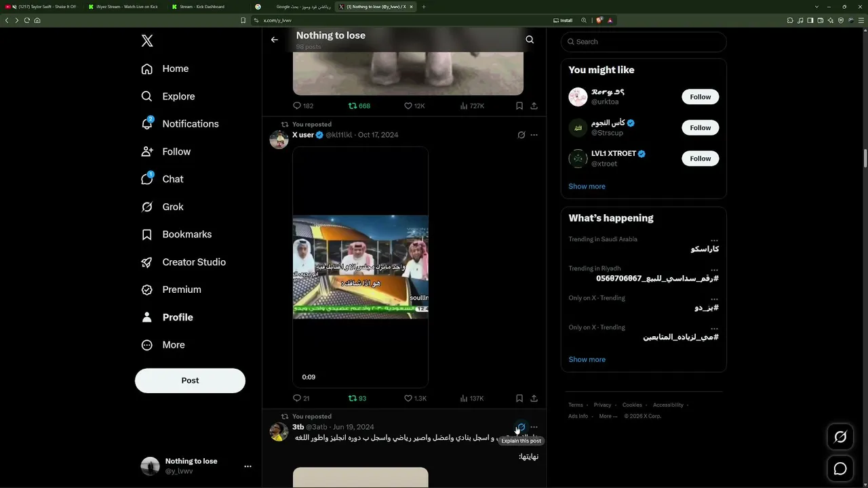Open a new browser tab
The height and width of the screenshot is (488, 868).
(424, 7)
